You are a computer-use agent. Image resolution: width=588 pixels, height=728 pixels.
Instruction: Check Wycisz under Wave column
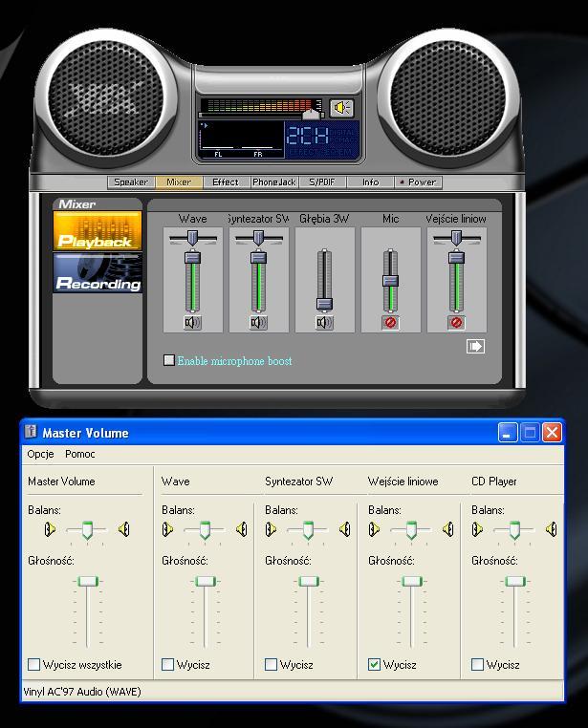(167, 664)
